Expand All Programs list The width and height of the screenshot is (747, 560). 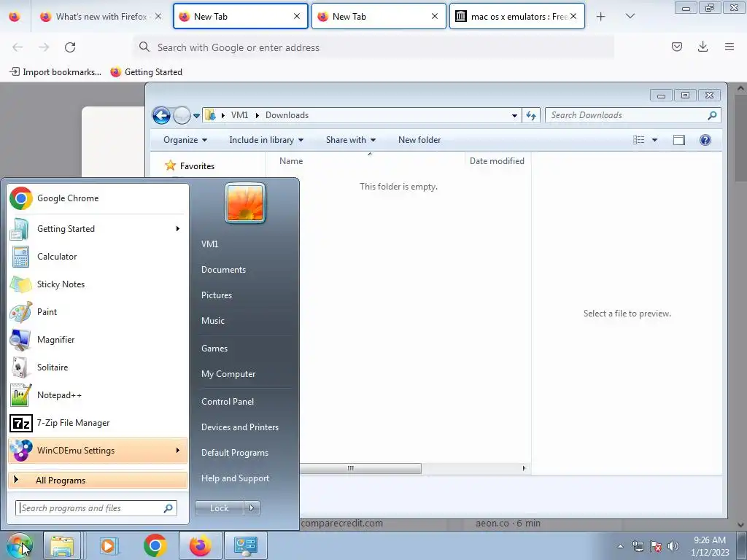98,481
